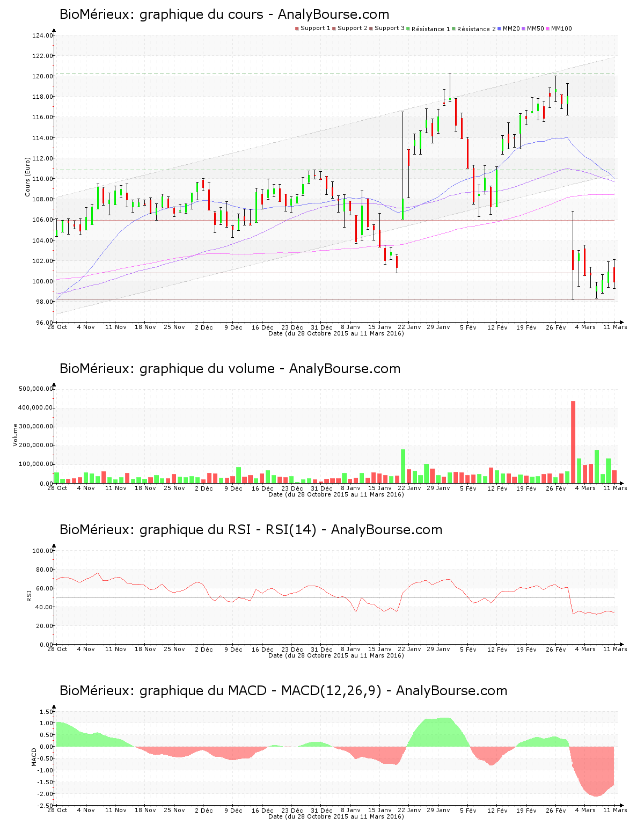This screenshot has width=644, height=832.
Task: Click the date range caption under MACD chart
Action: pyautogui.click(x=336, y=816)
